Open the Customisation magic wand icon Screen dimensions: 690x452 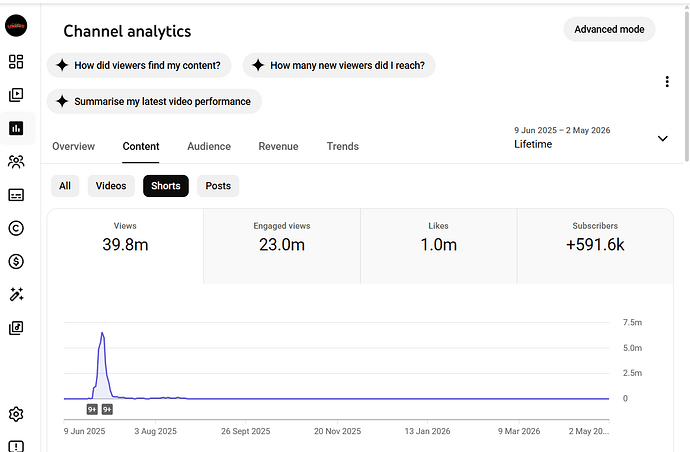point(16,294)
